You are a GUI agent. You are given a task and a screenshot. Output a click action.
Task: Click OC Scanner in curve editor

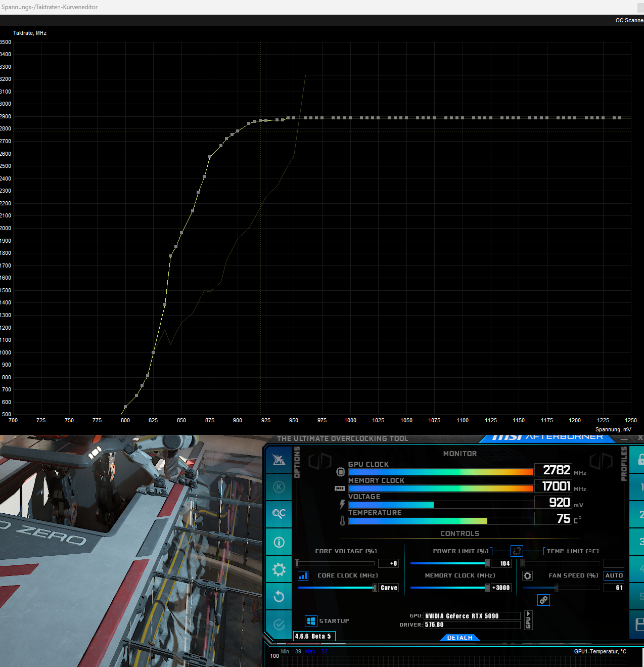click(x=629, y=20)
